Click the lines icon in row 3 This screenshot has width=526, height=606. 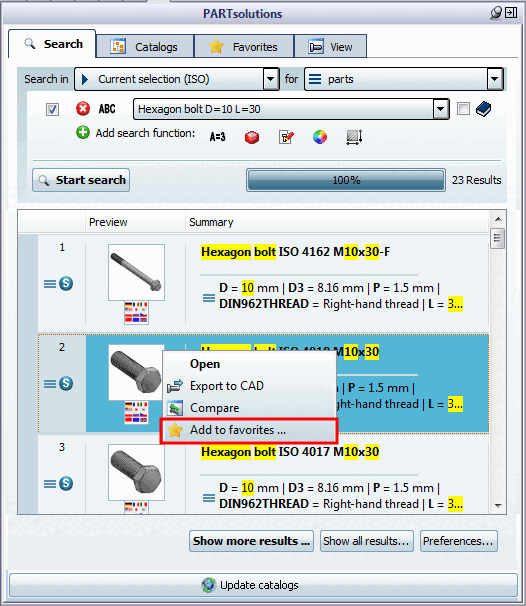49,483
